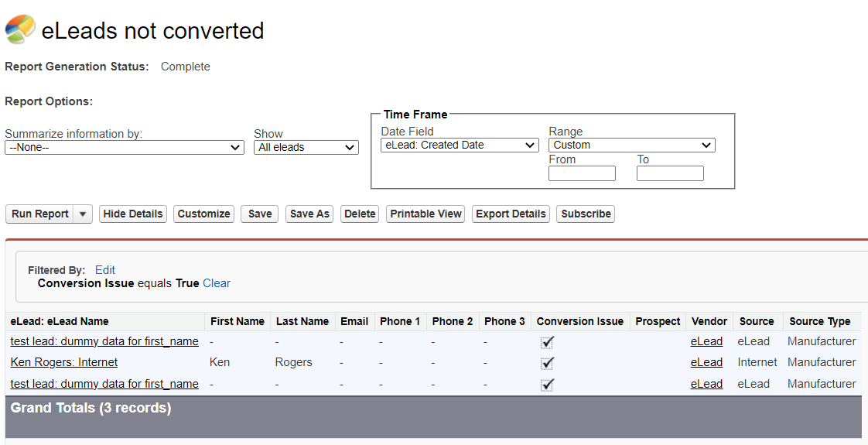Open Printable View
This screenshot has height=445, width=868.
coord(425,214)
